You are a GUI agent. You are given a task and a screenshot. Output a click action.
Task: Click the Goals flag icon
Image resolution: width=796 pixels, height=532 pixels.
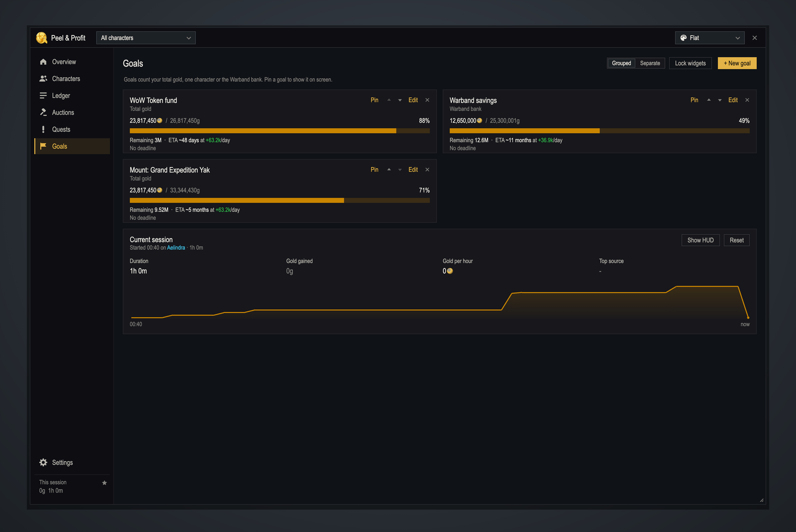point(43,146)
